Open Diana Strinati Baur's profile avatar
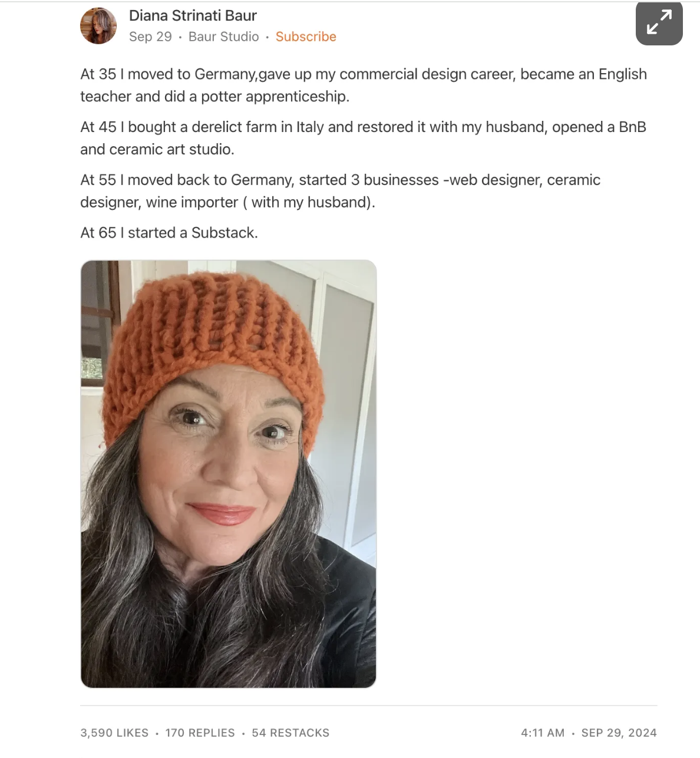 tap(98, 26)
